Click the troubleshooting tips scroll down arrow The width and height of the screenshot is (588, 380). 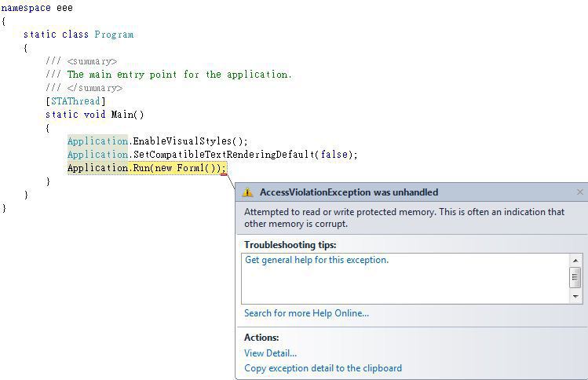pos(575,297)
